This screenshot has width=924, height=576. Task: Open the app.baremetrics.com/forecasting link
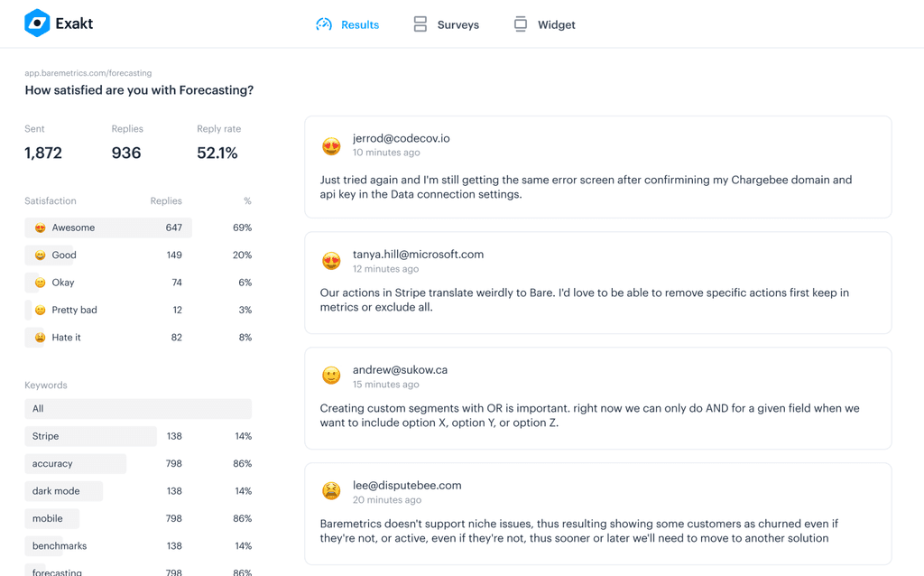(88, 73)
